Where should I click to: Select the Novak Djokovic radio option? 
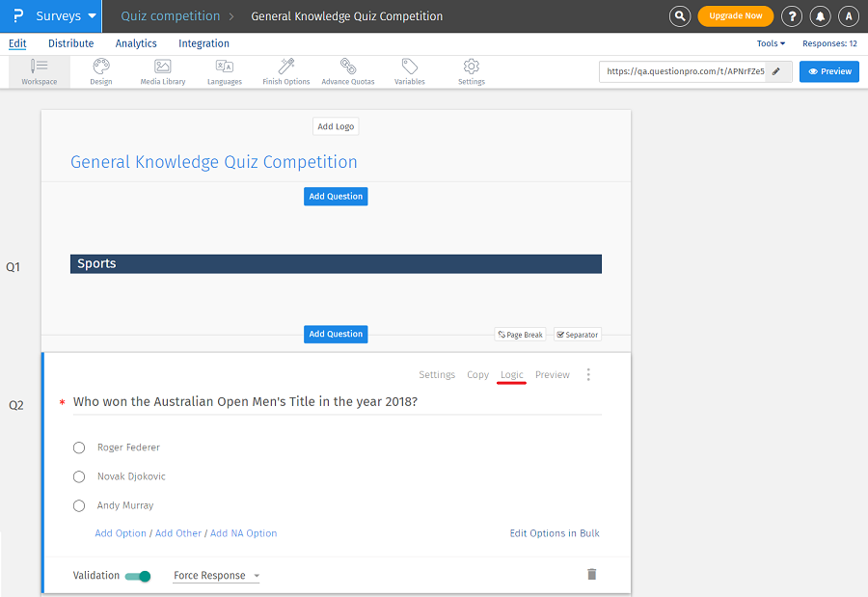pyautogui.click(x=79, y=476)
